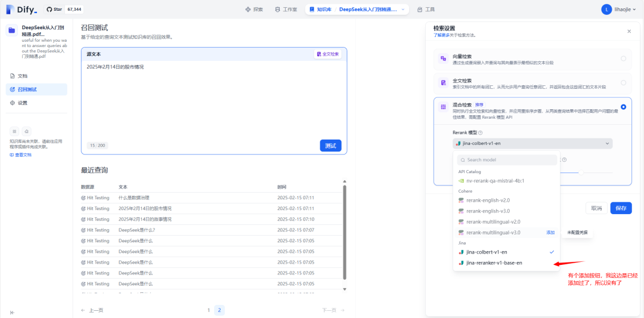Screen dimensions: 644x318
Task: Click the slider handle in retrieval settings
Action: point(581,172)
